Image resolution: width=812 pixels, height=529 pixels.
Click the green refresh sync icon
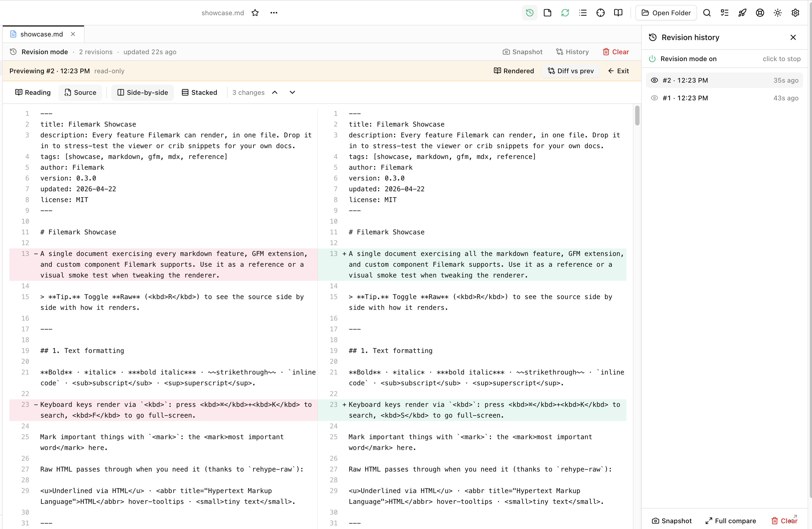tap(565, 13)
